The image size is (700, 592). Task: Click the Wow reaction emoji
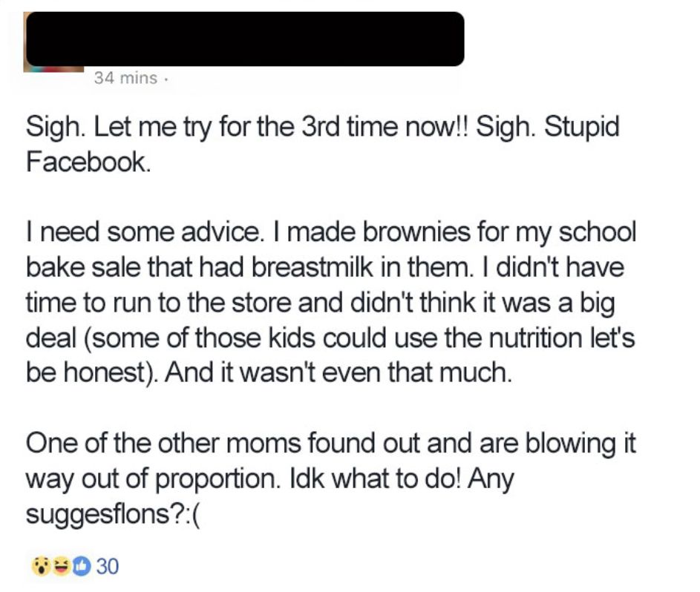coord(41,567)
